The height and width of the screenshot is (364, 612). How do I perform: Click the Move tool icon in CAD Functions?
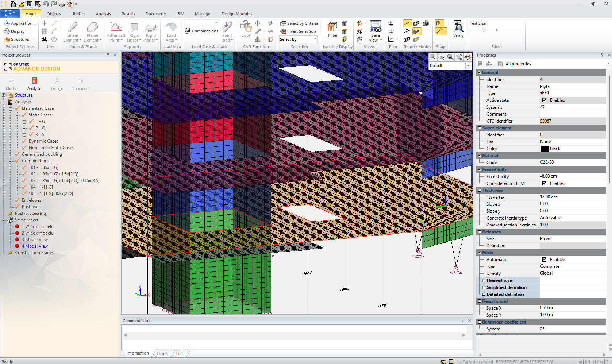[x=258, y=23]
